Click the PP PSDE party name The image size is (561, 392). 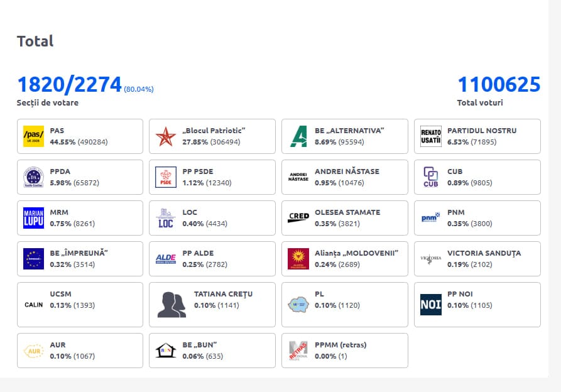[198, 171]
